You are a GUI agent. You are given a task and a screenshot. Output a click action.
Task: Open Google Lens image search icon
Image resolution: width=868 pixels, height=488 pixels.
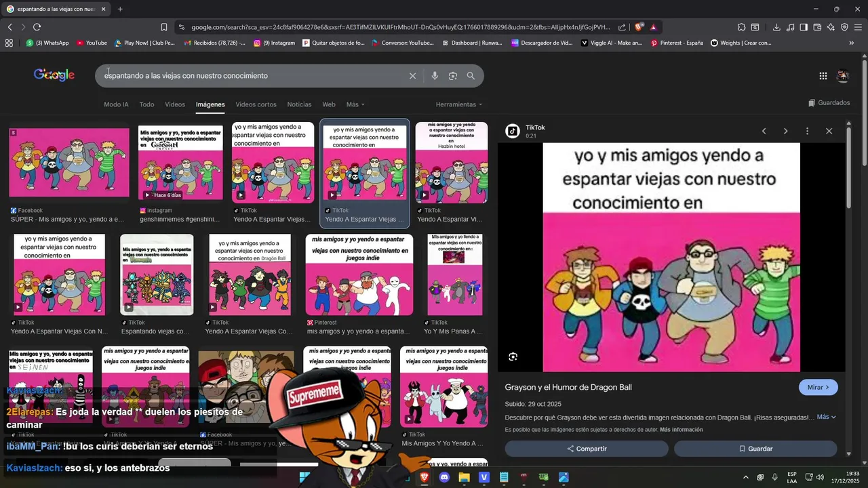tap(453, 76)
